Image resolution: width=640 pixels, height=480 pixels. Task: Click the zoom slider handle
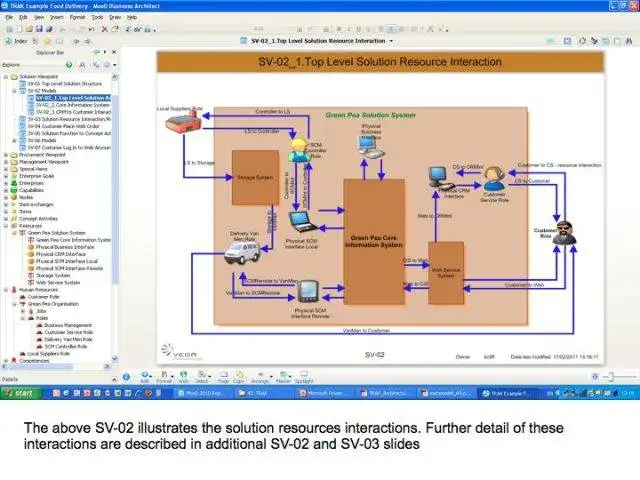[x=611, y=376]
